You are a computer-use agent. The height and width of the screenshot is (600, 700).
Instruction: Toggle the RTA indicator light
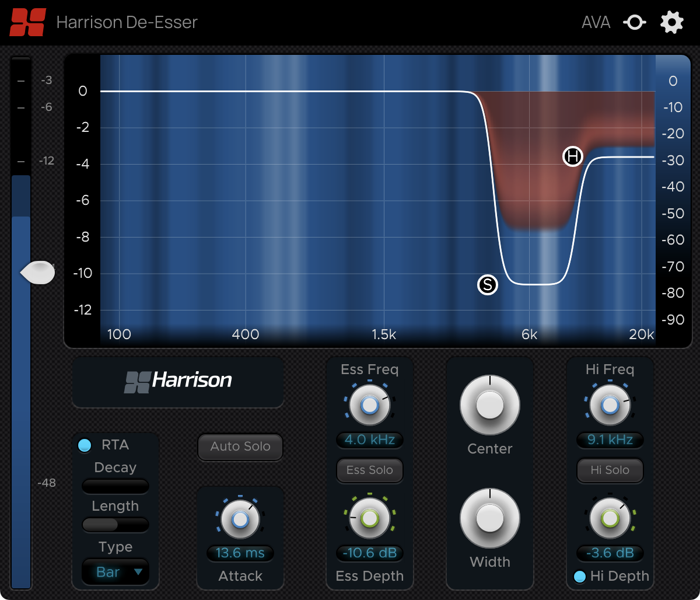(x=85, y=445)
